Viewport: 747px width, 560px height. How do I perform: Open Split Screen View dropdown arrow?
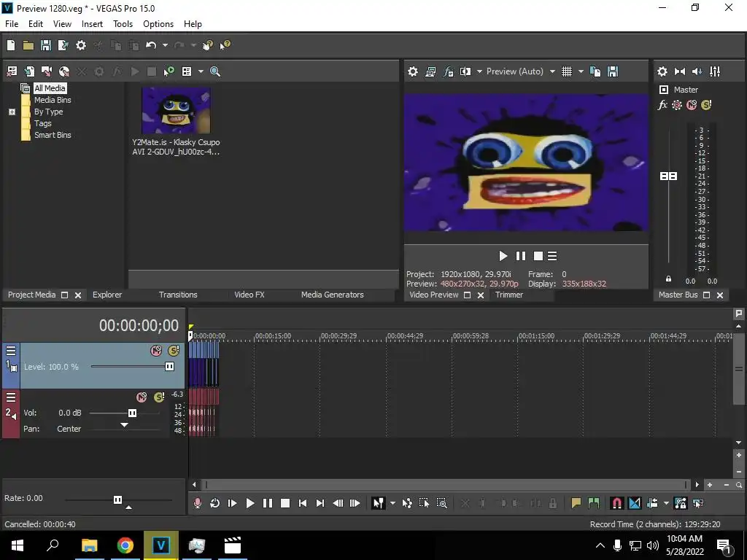(479, 71)
